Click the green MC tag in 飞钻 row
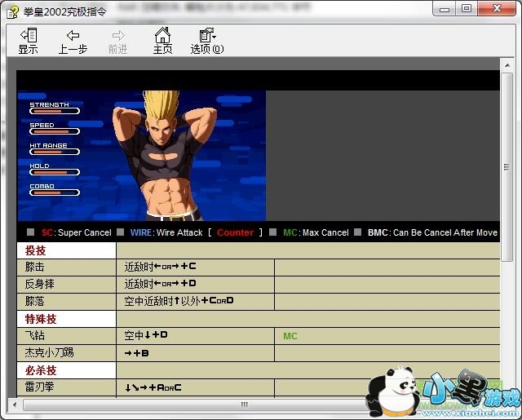 coord(290,336)
